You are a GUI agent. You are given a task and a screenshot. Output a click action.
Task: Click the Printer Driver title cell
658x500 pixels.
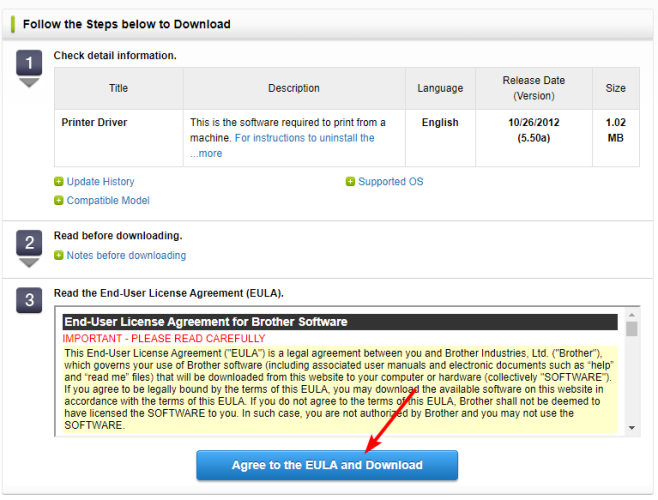pos(119,138)
